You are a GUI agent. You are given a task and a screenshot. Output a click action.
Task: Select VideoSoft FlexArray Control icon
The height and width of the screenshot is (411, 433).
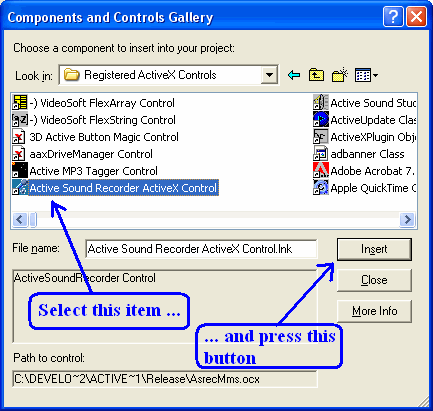click(20, 103)
